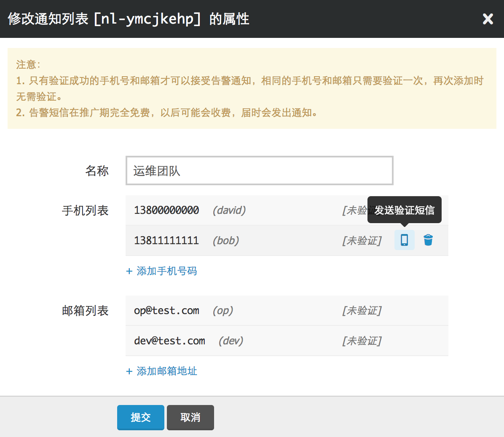Image resolution: width=504 pixels, height=437 pixels.
Task: Select phone number 13811111111
Action: tap(166, 240)
